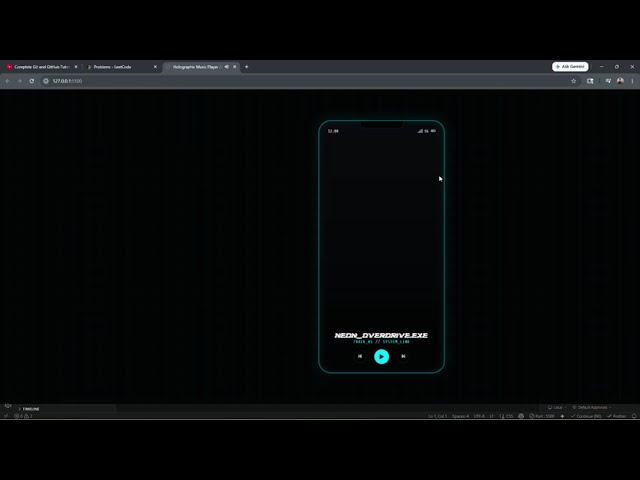Open the Local dropdown above status bar
This screenshot has height=480, width=640.
pyautogui.click(x=557, y=407)
